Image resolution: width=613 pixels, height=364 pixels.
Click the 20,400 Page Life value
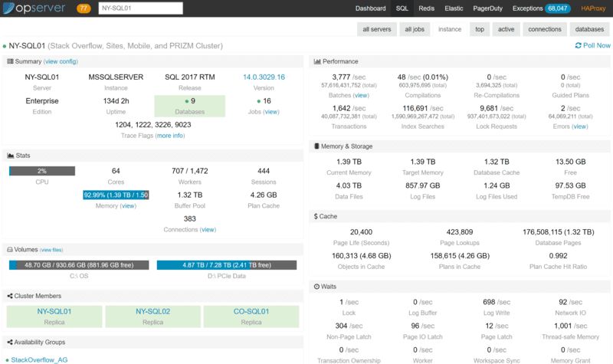point(361,232)
